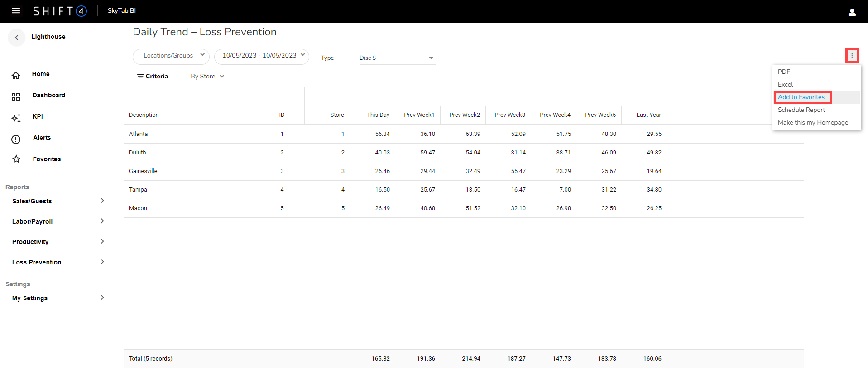
Task: Open the Locations/Groups dropdown
Action: [171, 56]
